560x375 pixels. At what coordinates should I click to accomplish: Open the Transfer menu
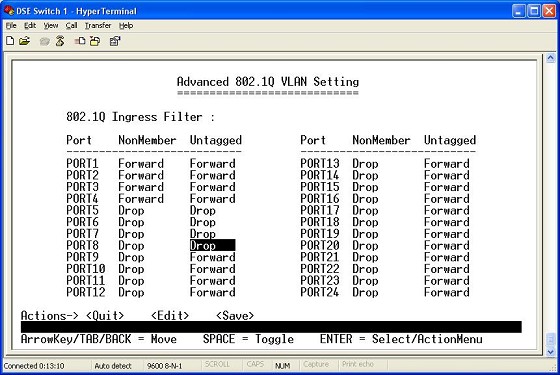[98, 26]
